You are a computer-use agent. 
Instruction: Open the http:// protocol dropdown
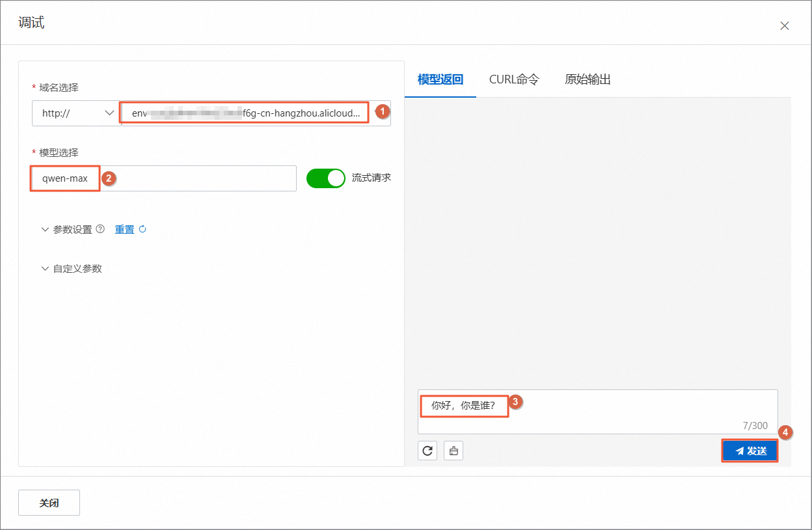pos(77,113)
